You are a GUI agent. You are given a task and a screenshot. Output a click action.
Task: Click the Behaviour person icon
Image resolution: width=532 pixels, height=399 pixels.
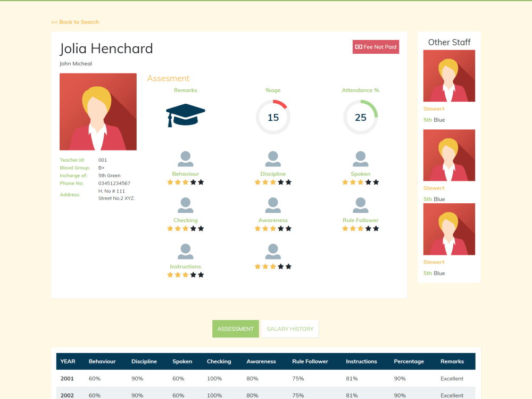(185, 159)
